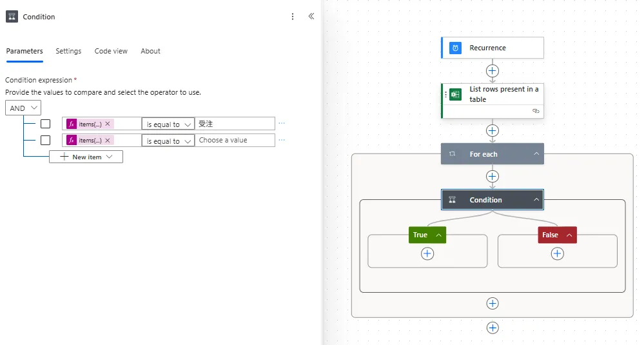644x345 pixels.
Task: Add step at the very bottom of the flow
Action: (x=493, y=328)
